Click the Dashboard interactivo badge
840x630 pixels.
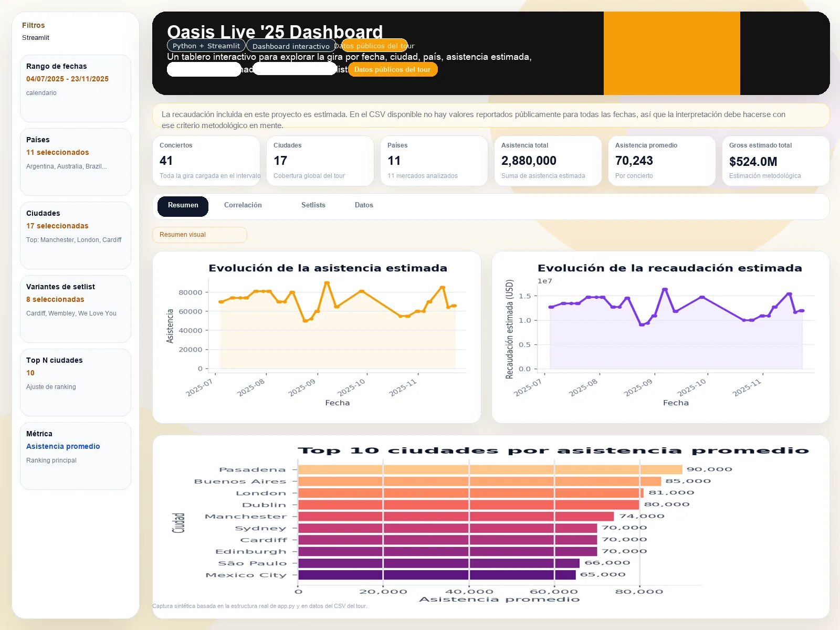click(x=291, y=46)
